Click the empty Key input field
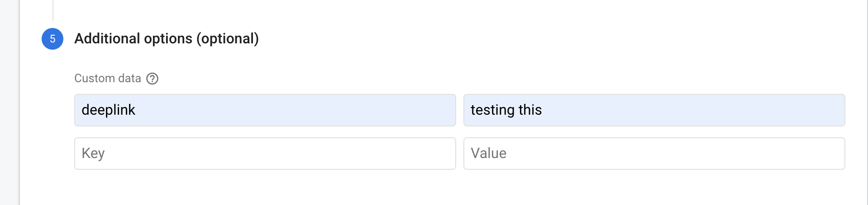Screen dimensions: 868x205 point(265,154)
